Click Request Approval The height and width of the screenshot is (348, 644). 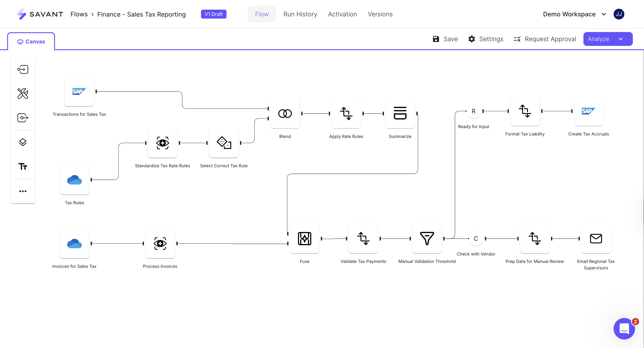(x=545, y=39)
